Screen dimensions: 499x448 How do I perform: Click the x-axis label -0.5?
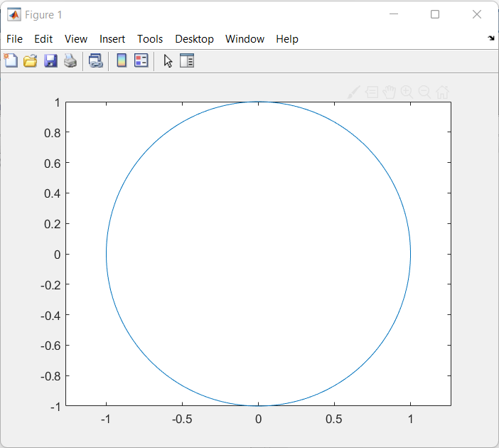(x=182, y=419)
